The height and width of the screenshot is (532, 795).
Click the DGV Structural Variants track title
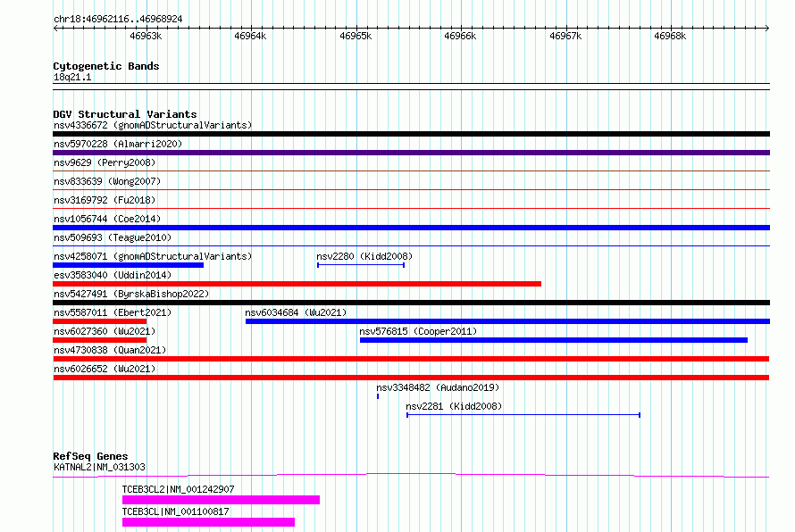(x=125, y=114)
